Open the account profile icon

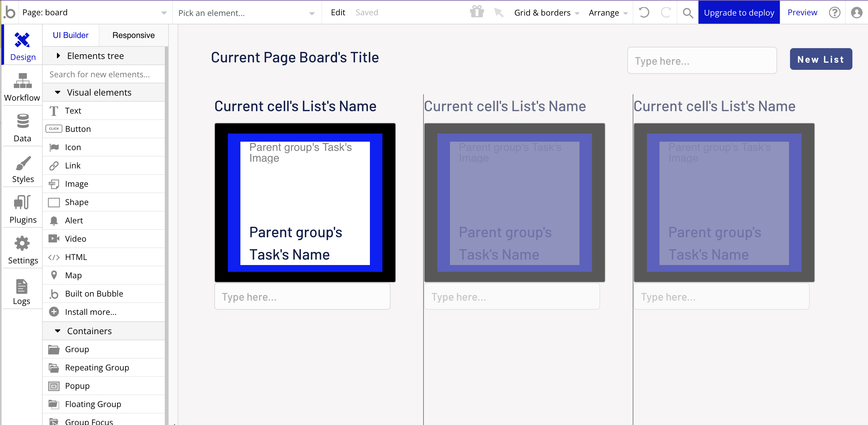(x=856, y=13)
